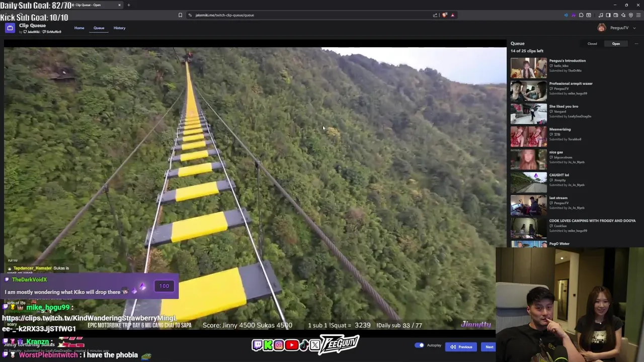Viewport: 644px width, 362px height.
Task: Go to the History nav tab
Action: [119, 28]
